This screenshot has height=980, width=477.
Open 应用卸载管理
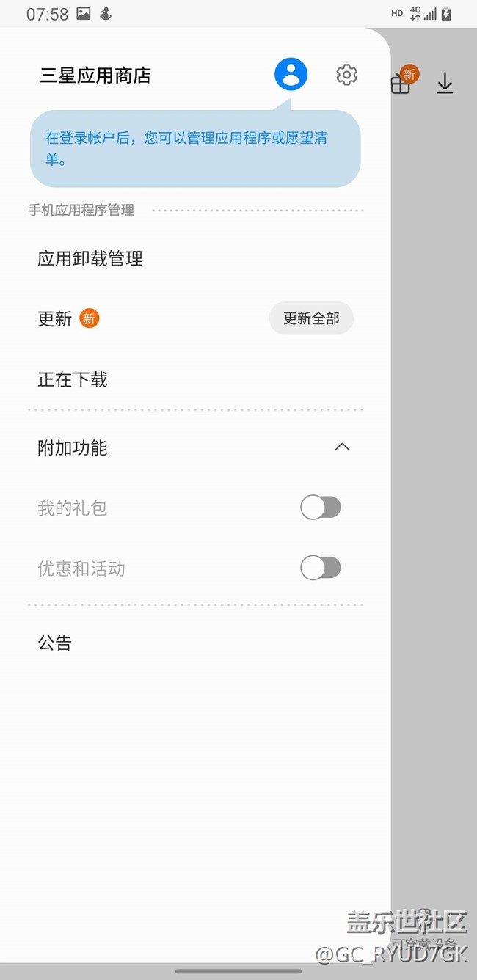(90, 258)
